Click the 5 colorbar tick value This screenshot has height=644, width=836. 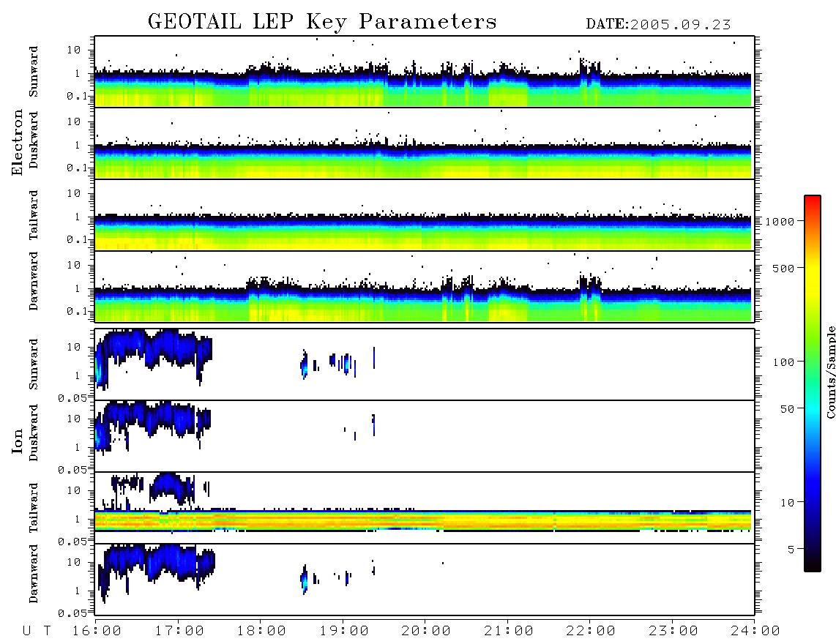click(x=791, y=550)
